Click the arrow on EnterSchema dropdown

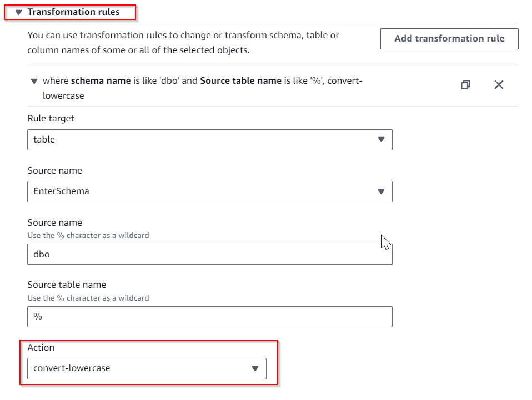(381, 191)
